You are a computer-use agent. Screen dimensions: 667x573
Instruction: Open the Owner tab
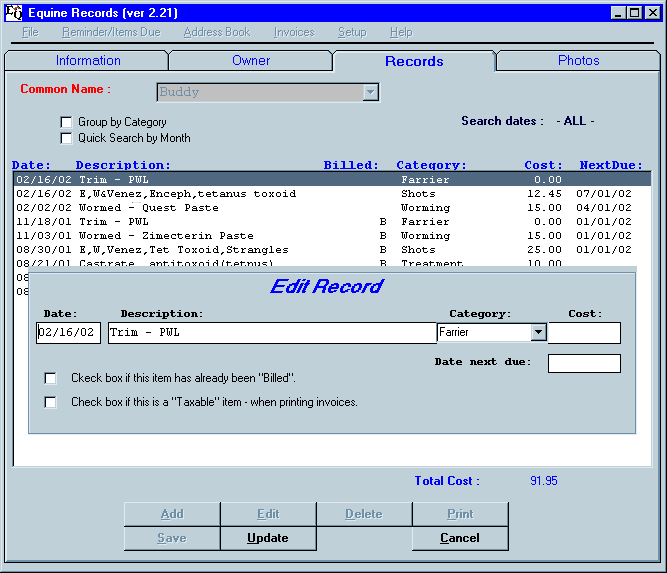point(251,61)
